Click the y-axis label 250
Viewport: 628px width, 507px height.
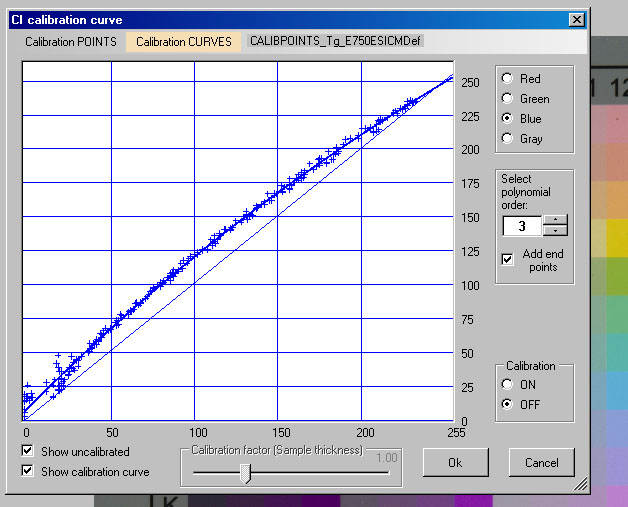point(470,82)
